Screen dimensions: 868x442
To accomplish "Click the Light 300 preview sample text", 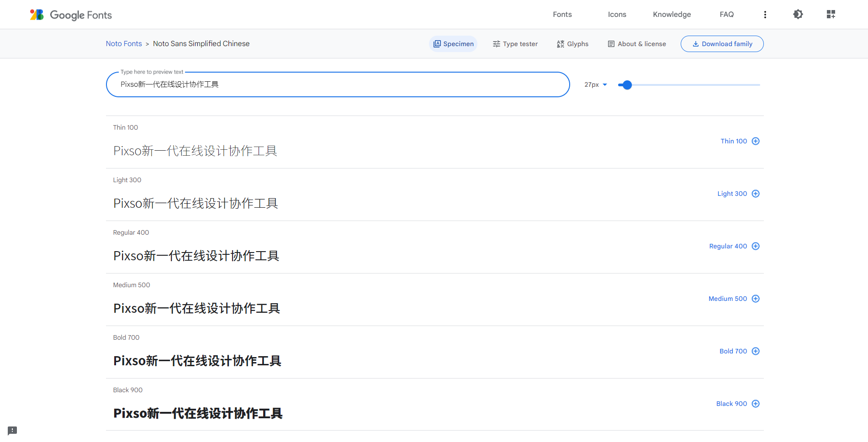I will tap(196, 203).
